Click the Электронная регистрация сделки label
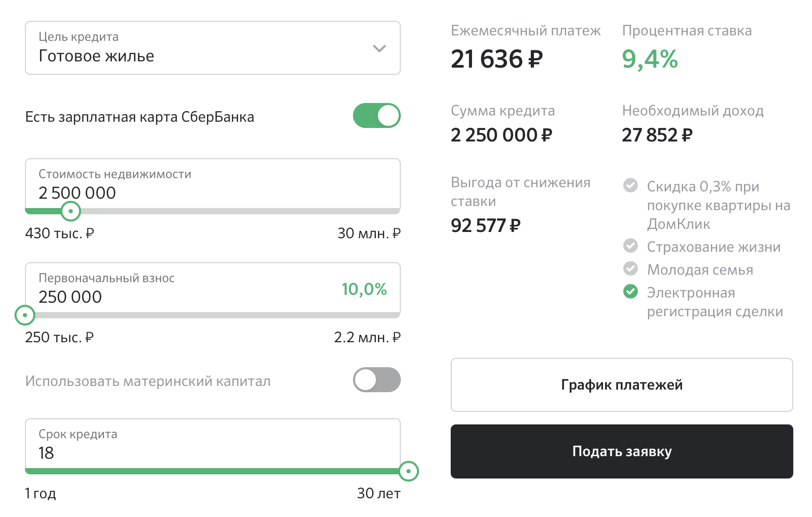This screenshot has width=812, height=517. (715, 302)
